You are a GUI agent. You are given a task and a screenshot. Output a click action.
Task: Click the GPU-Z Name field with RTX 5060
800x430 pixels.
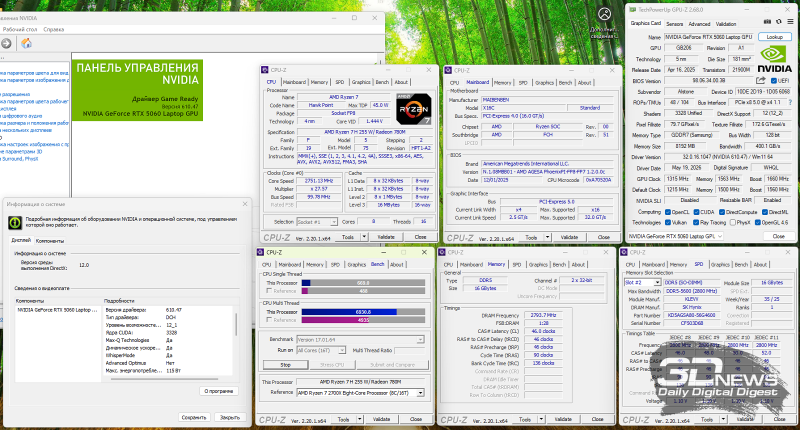coord(709,37)
